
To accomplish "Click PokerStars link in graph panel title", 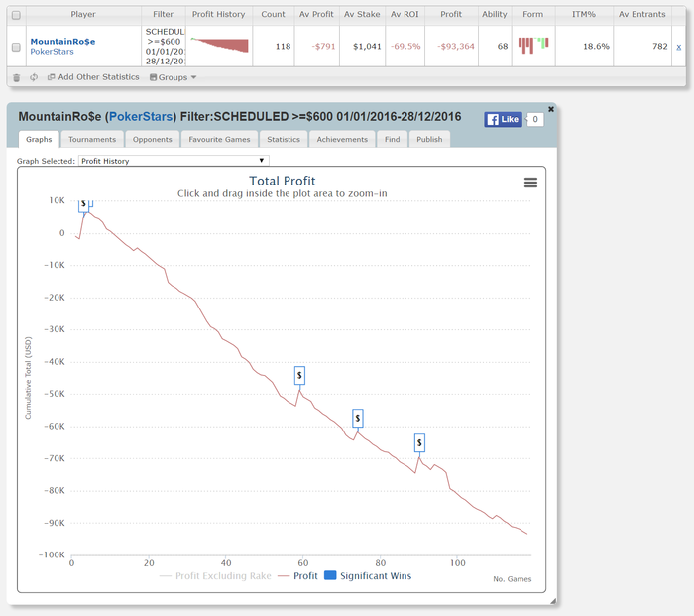I will (x=141, y=116).
